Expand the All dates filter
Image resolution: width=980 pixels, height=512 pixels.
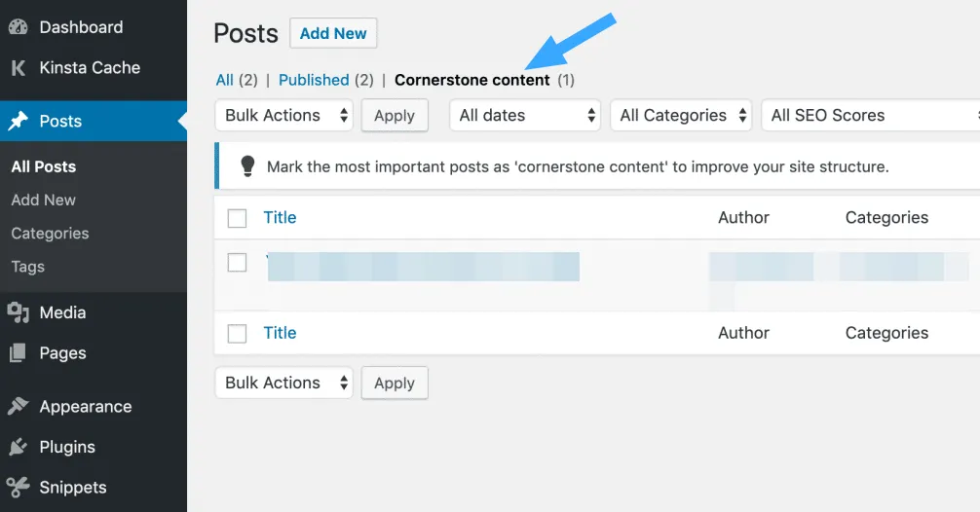(525, 116)
